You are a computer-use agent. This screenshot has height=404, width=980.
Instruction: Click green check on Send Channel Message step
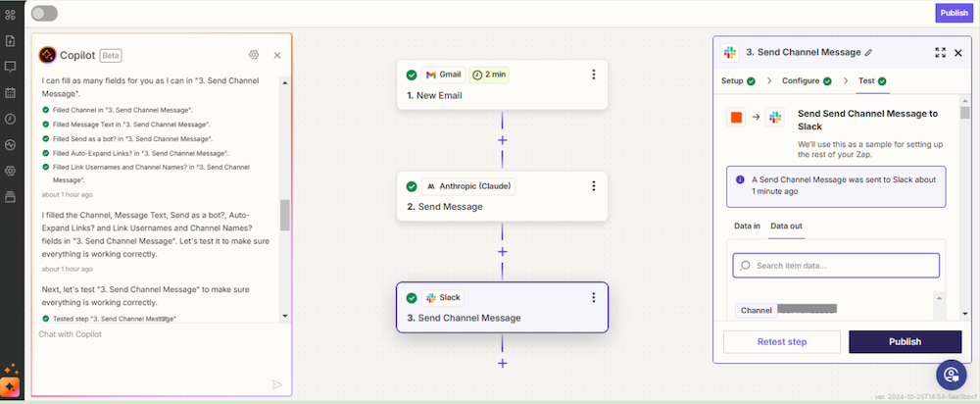click(x=412, y=298)
